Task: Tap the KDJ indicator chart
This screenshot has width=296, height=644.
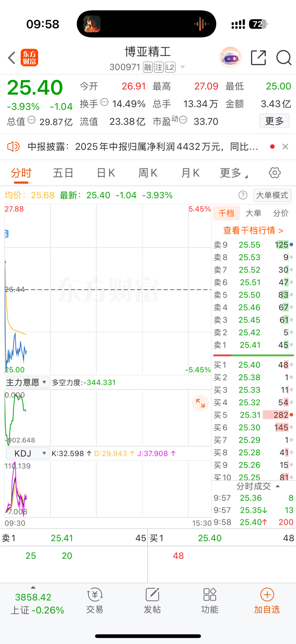Action: pyautogui.click(x=108, y=489)
